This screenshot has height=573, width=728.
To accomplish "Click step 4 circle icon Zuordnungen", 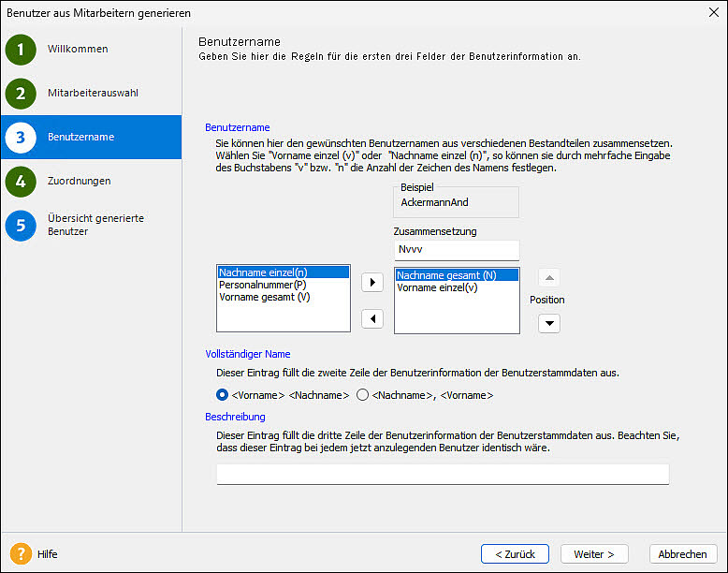I will [x=21, y=181].
